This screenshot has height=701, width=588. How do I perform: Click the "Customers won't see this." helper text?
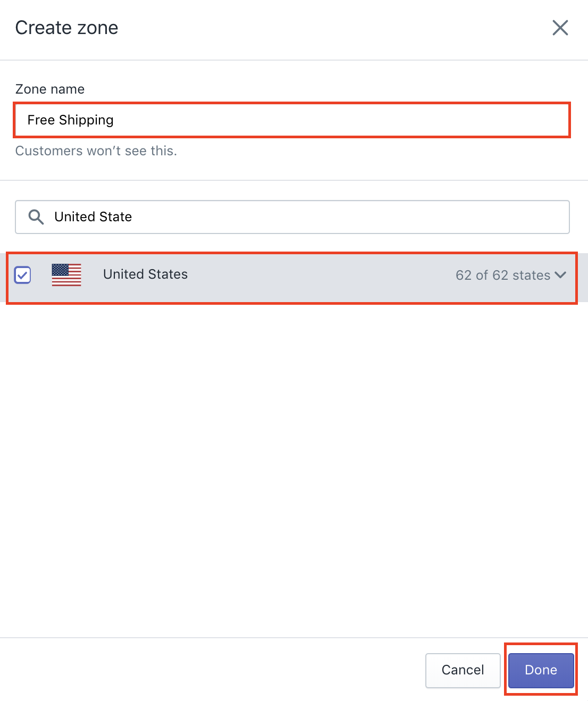tap(96, 151)
